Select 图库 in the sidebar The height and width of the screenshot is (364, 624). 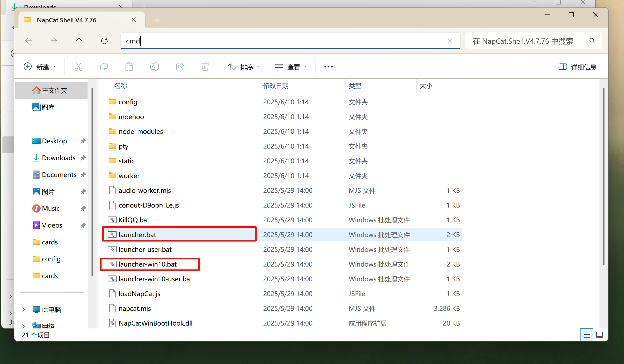click(x=51, y=107)
